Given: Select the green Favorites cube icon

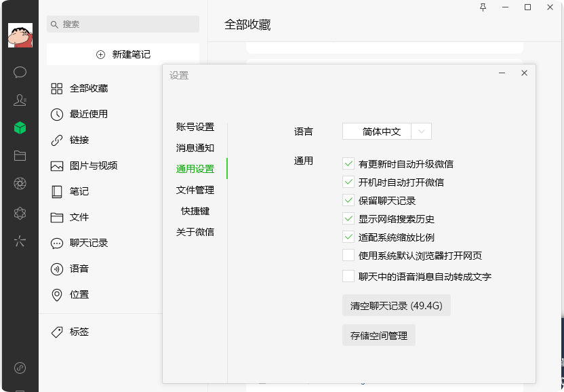Looking at the screenshot, I should (20, 128).
